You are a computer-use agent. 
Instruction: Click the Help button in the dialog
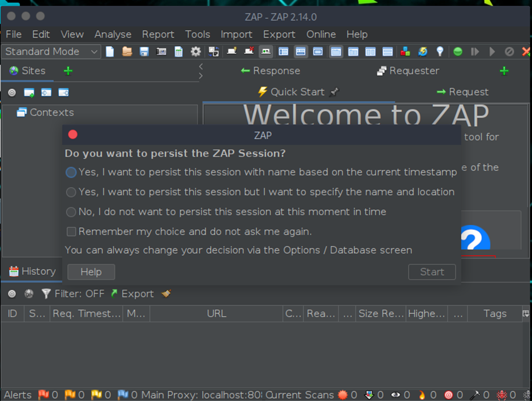pyautogui.click(x=91, y=272)
